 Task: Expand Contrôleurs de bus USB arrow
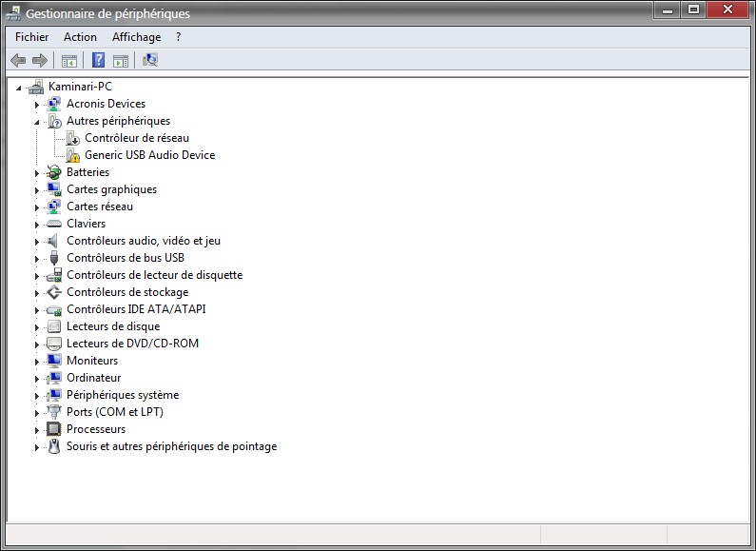(37, 259)
